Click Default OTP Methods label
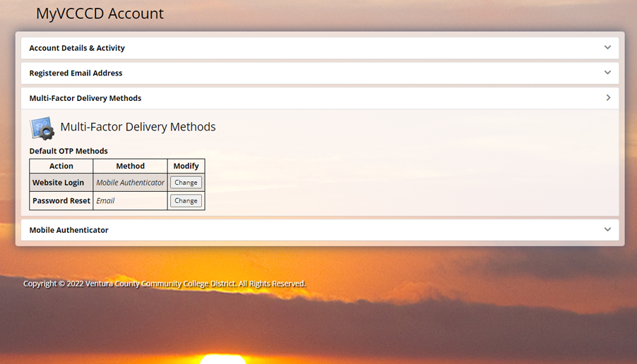The width and height of the screenshot is (637, 364). (69, 151)
